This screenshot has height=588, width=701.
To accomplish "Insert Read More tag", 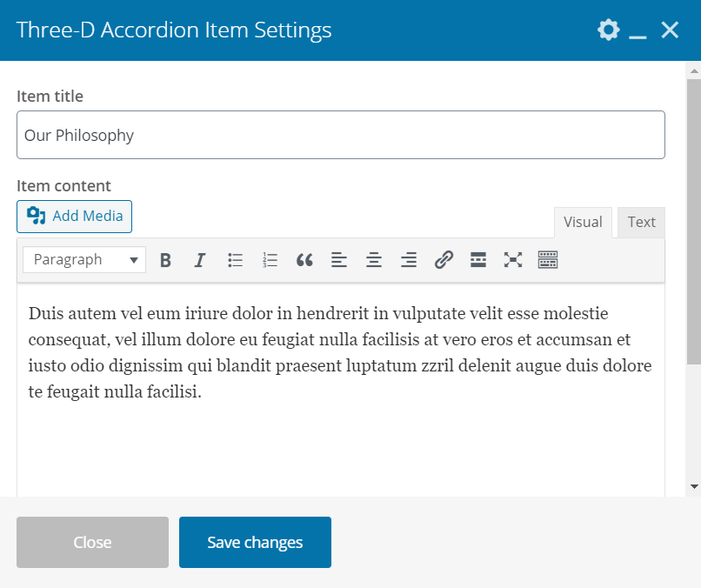I will pyautogui.click(x=478, y=259).
